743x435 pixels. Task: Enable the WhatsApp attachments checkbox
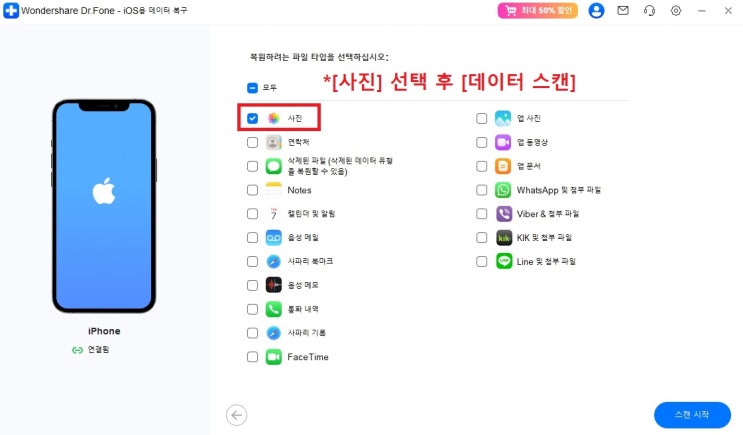tap(481, 190)
